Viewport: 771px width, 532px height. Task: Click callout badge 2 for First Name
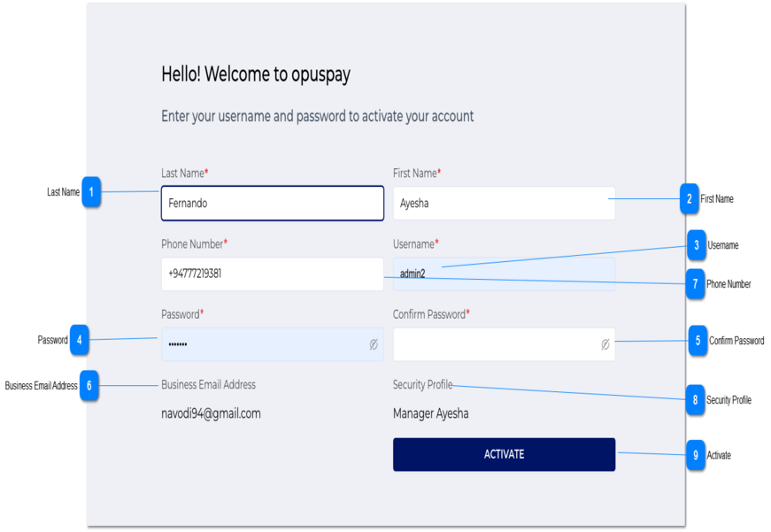689,199
